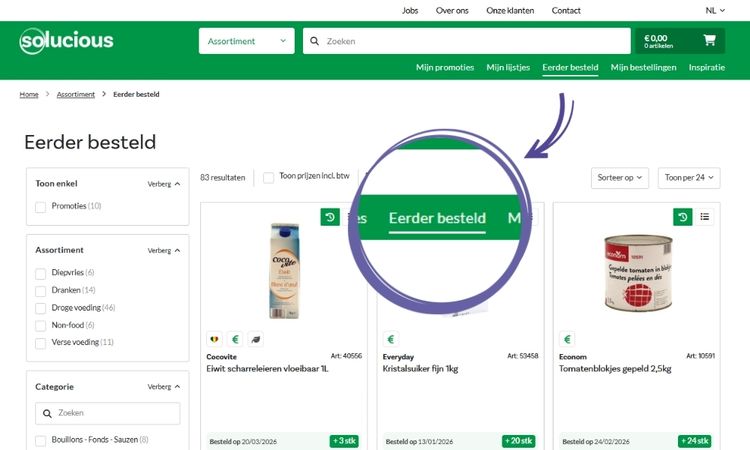Open the Assortiment dropdown in header

[x=246, y=41]
